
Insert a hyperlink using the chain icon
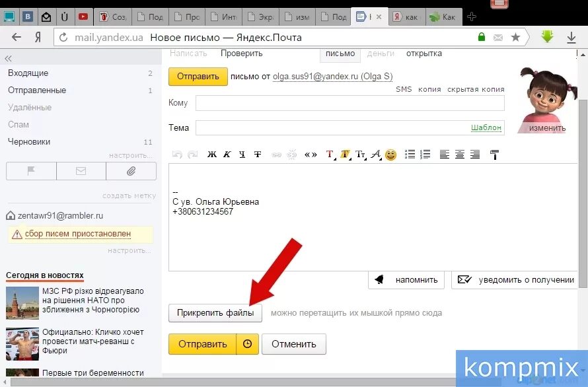coord(276,155)
